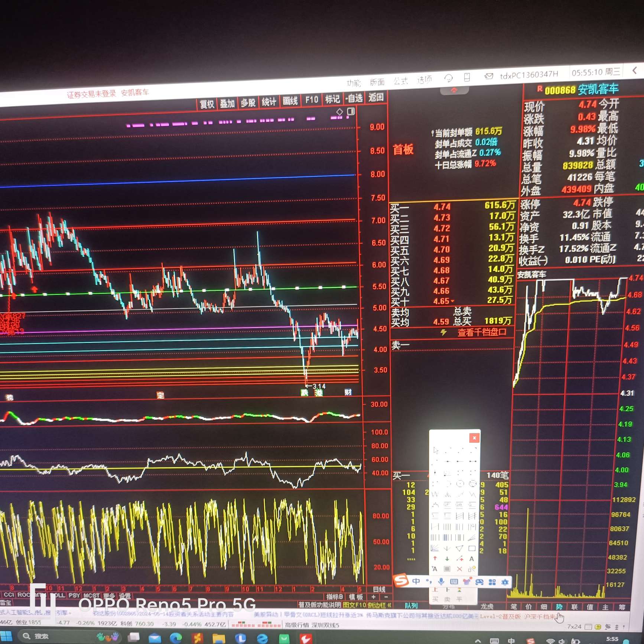Activate the 画线 drawing button

[290, 101]
